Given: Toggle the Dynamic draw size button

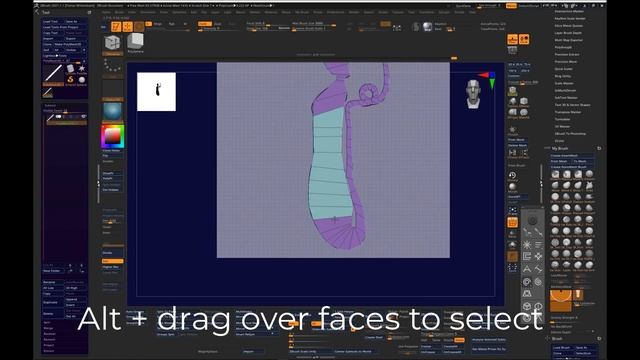Looking at the screenshot, I should 284,28.
